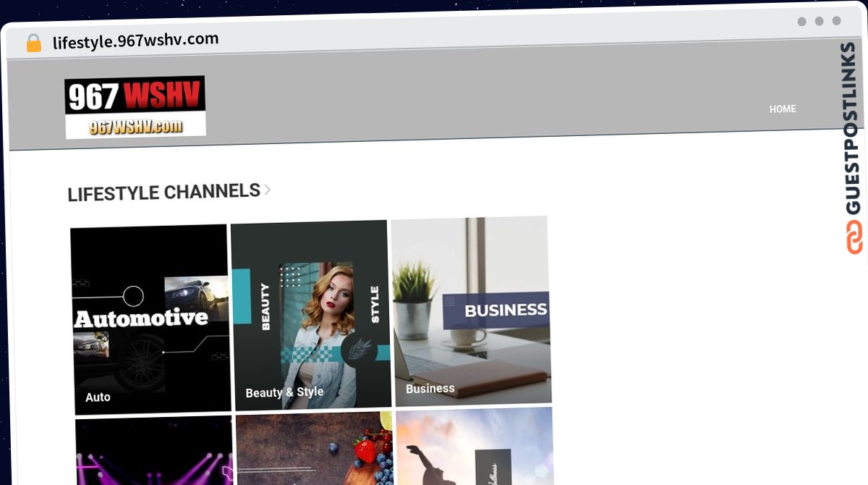Open the stage lights channel thumbnail

[x=154, y=452]
